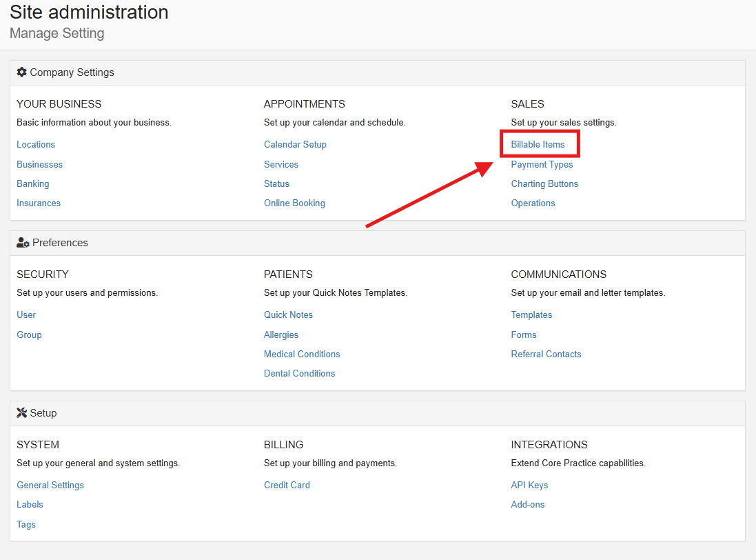Open the Group link under Security
Image resolution: width=756 pixels, height=560 pixels.
tap(29, 334)
